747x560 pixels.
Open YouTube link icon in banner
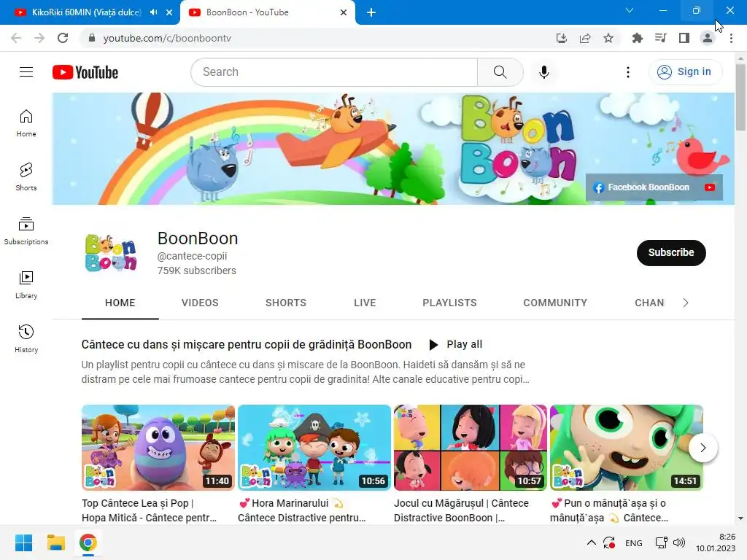click(x=710, y=187)
